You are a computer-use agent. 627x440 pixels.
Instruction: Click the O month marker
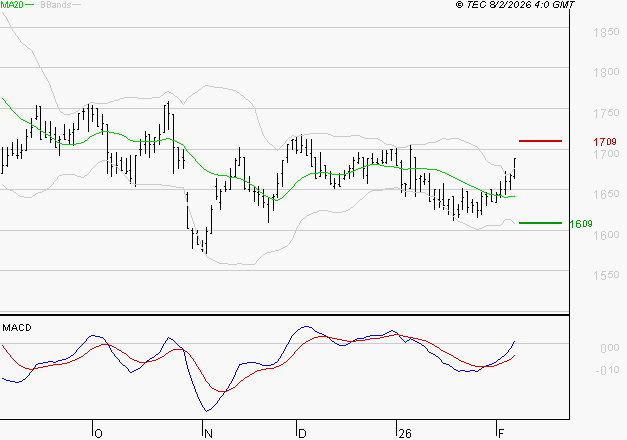98,434
